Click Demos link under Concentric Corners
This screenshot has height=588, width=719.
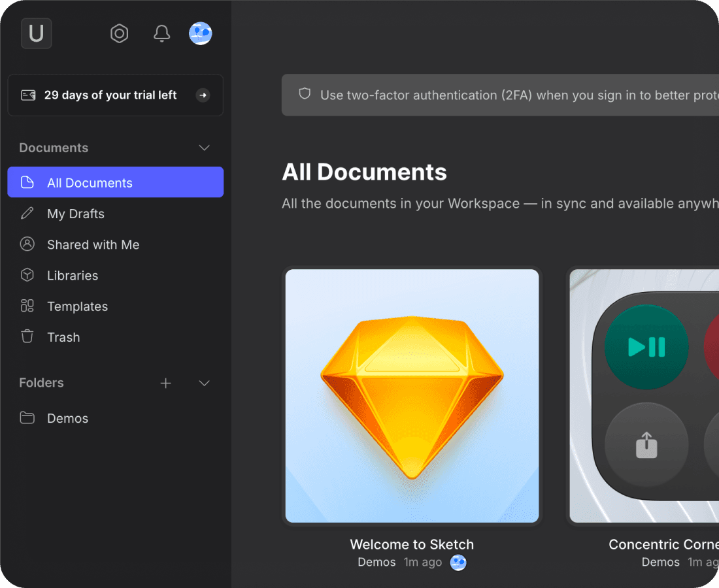(660, 562)
